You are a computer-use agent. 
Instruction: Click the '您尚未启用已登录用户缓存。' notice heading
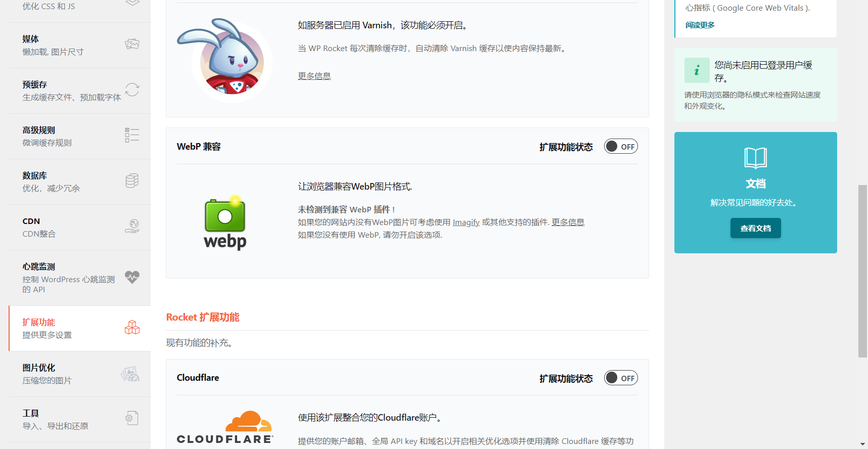coord(763,71)
